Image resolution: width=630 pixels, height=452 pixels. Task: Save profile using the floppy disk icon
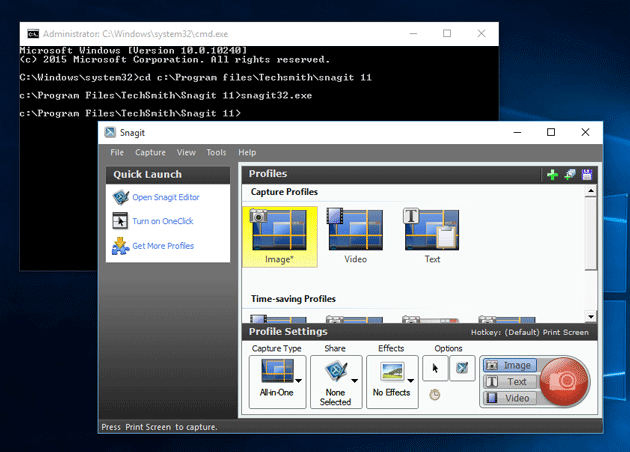coord(587,175)
